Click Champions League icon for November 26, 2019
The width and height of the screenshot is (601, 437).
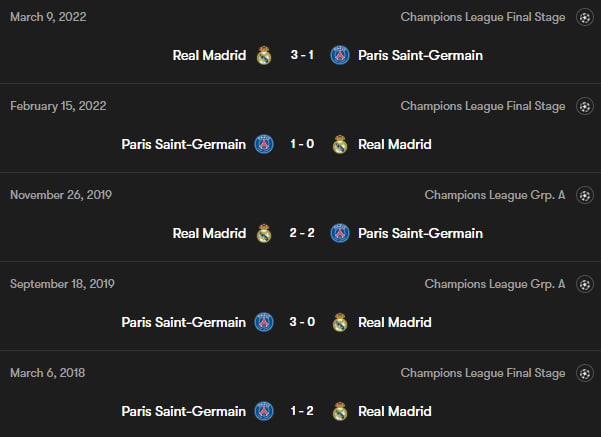[x=585, y=195]
